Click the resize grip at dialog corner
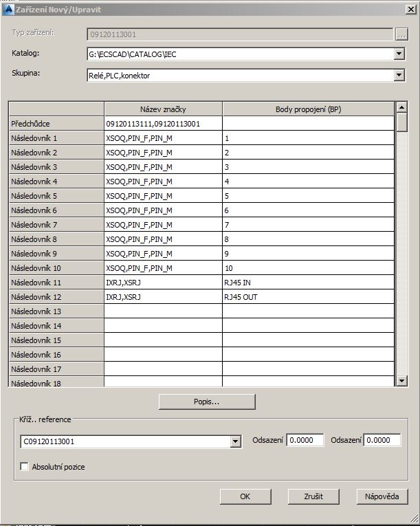420x526 pixels. (414, 518)
